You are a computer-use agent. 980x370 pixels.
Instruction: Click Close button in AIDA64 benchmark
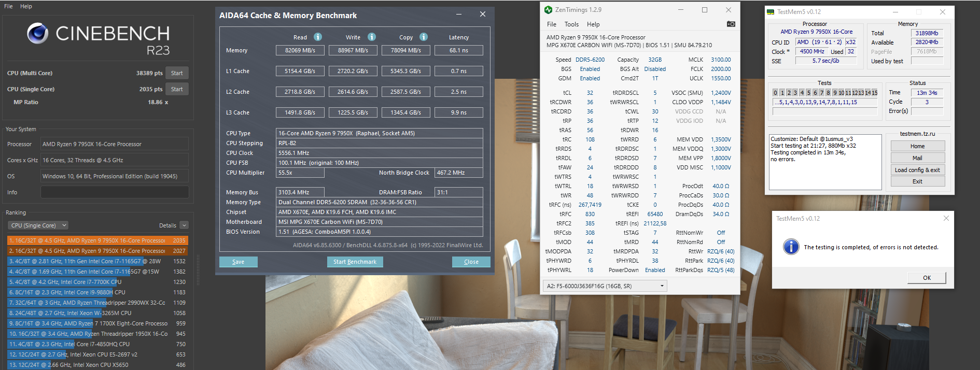pyautogui.click(x=471, y=262)
